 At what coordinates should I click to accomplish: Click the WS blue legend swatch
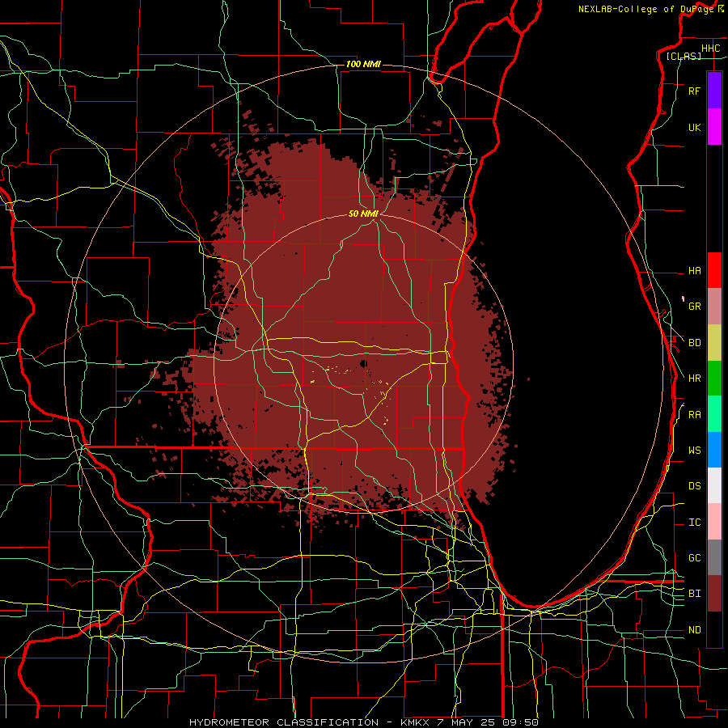click(x=714, y=450)
